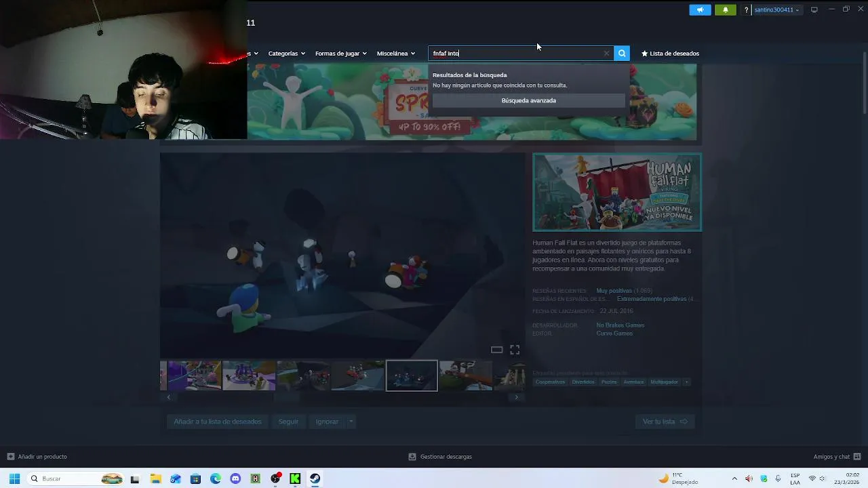Open Microsoft Edge from the taskbar

(x=215, y=479)
